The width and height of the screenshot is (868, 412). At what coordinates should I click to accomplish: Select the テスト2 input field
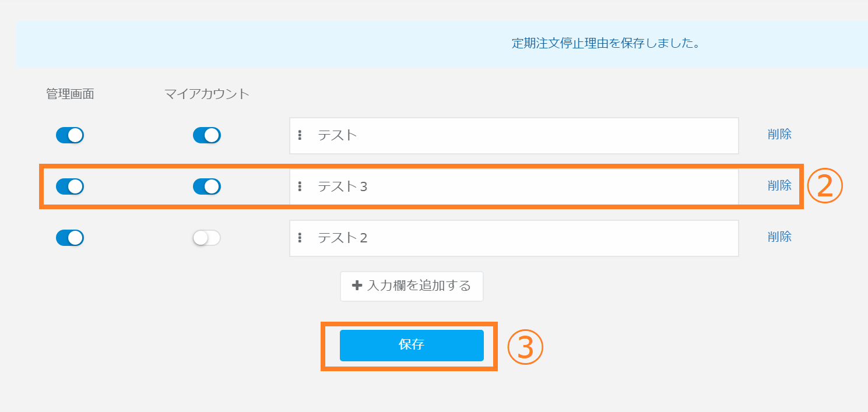(x=519, y=238)
